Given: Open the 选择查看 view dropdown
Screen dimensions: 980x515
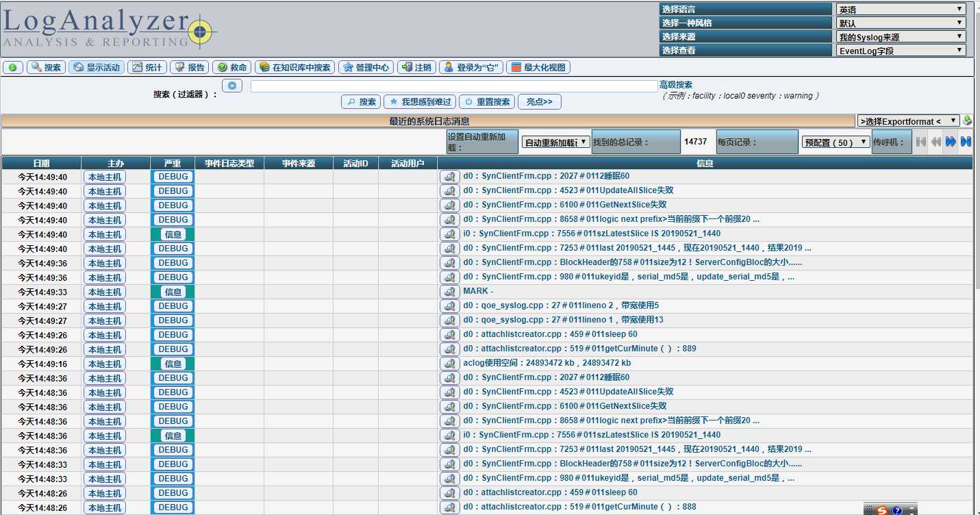Looking at the screenshot, I should [901, 50].
